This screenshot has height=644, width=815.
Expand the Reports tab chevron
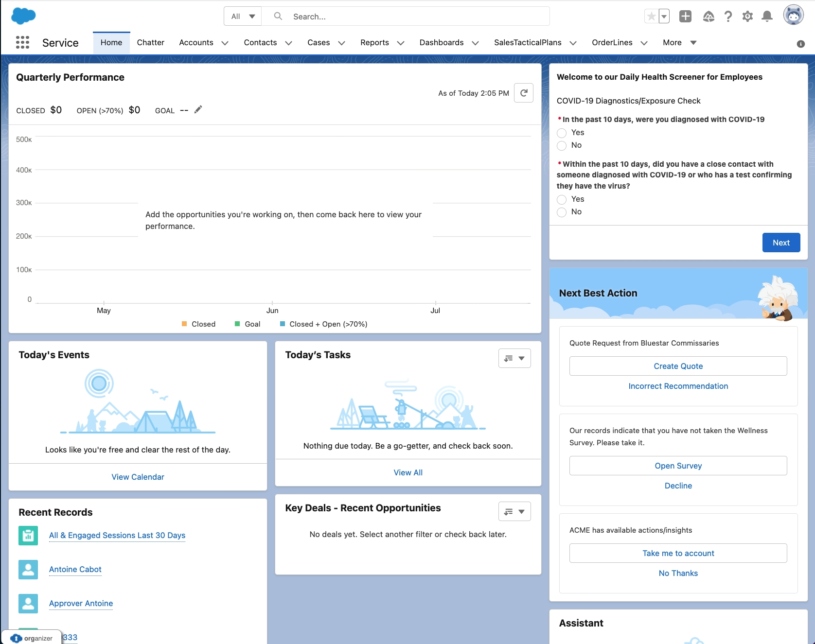coord(401,43)
